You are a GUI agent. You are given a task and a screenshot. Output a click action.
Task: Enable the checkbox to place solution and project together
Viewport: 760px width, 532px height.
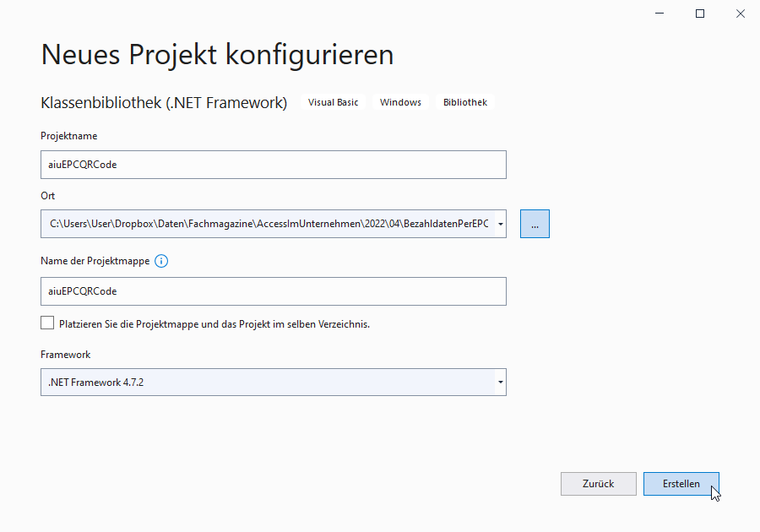tap(47, 322)
